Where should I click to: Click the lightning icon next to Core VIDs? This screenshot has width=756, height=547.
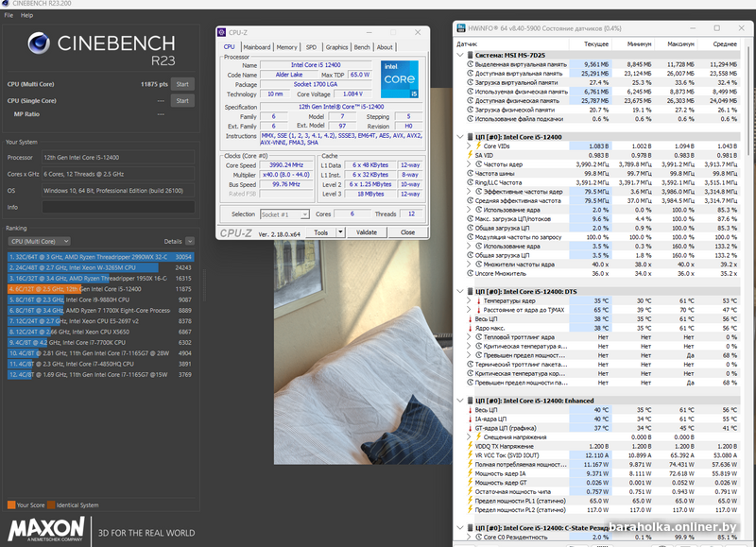477,146
